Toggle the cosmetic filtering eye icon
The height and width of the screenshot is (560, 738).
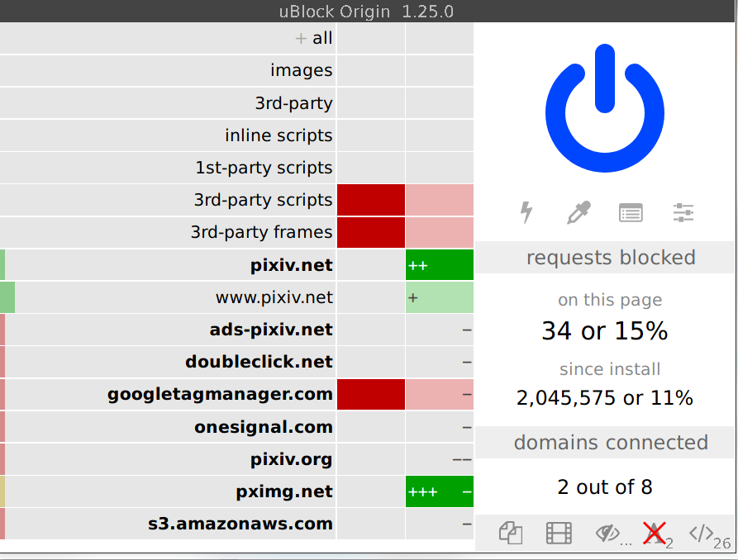[607, 534]
